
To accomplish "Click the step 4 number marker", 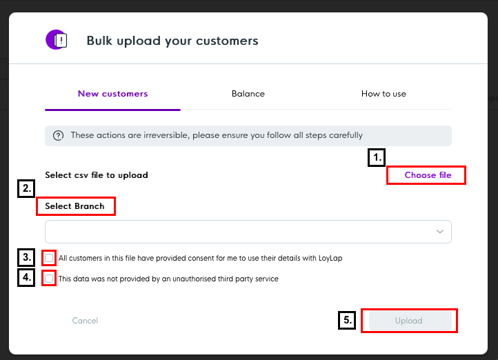I will tap(26, 277).
